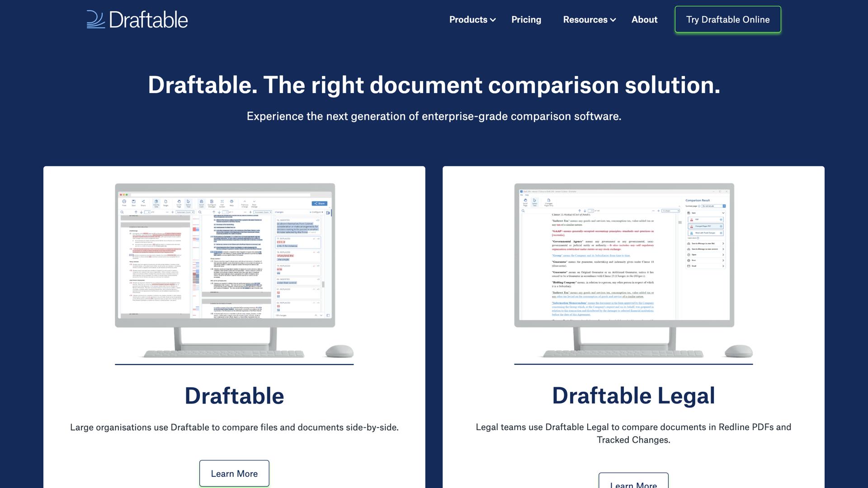Select the Select Text tool

[188, 202]
